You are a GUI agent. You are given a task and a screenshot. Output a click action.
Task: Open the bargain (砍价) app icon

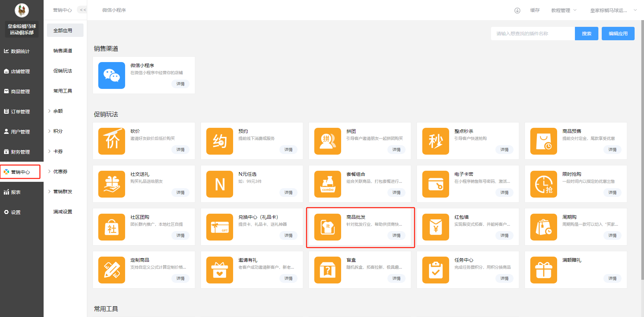pos(111,141)
